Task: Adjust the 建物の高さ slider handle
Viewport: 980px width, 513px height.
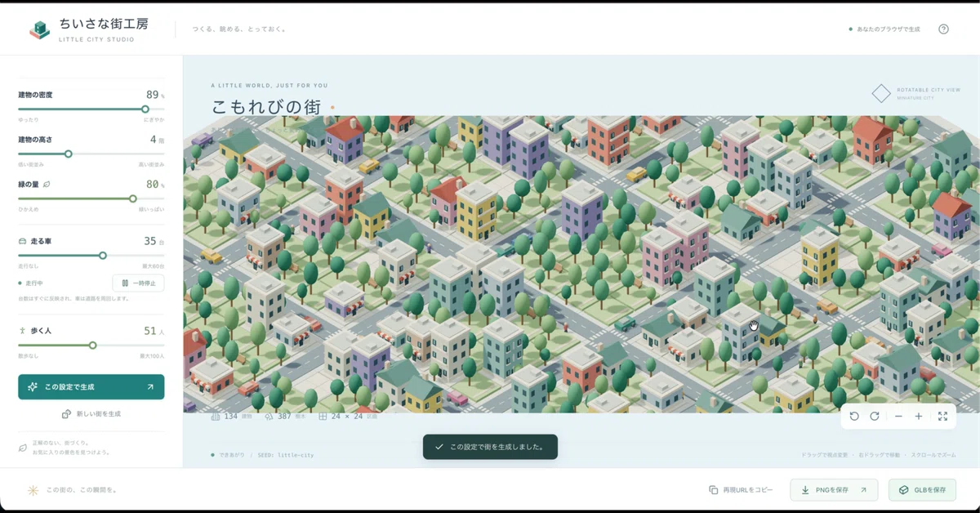Action: pos(69,154)
